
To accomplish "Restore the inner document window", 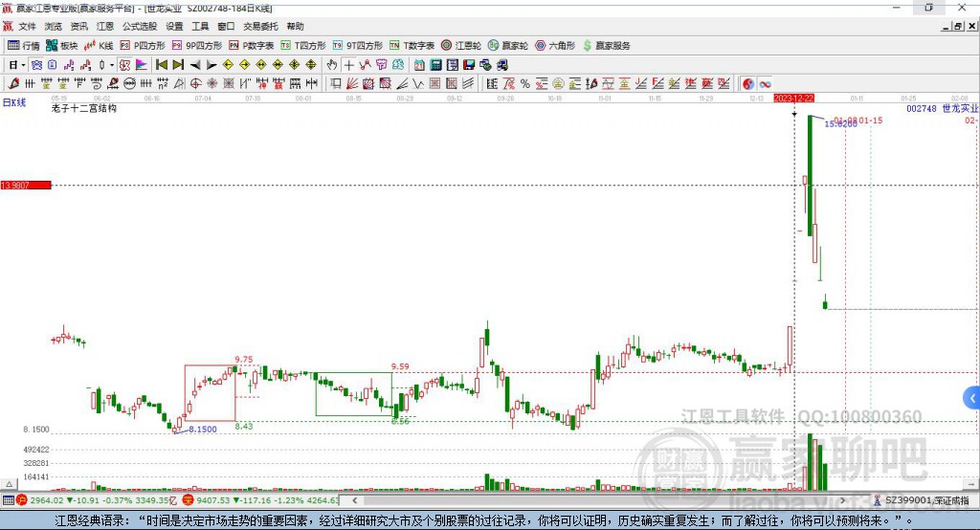I will pyautogui.click(x=958, y=26).
